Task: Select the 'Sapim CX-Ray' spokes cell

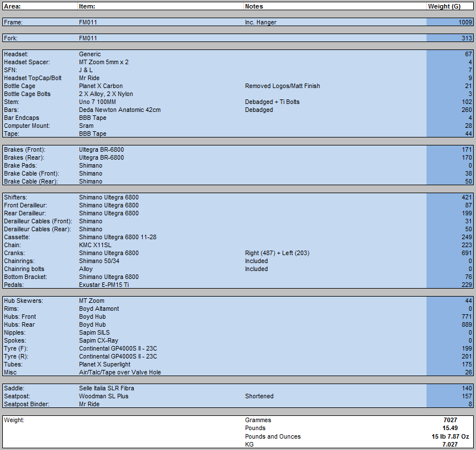Action: coord(98,340)
